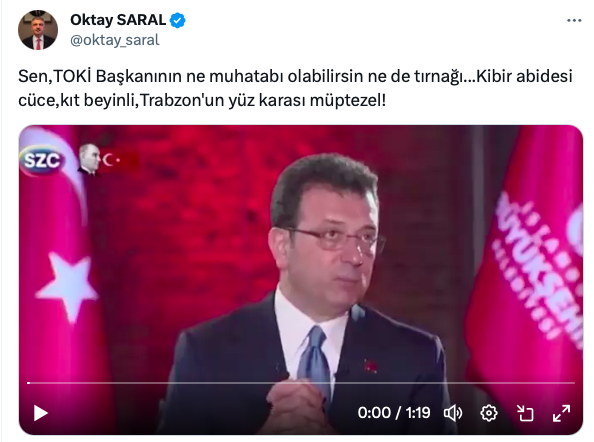
Task: Open the @oktay_saral handle link
Action: click(x=115, y=40)
